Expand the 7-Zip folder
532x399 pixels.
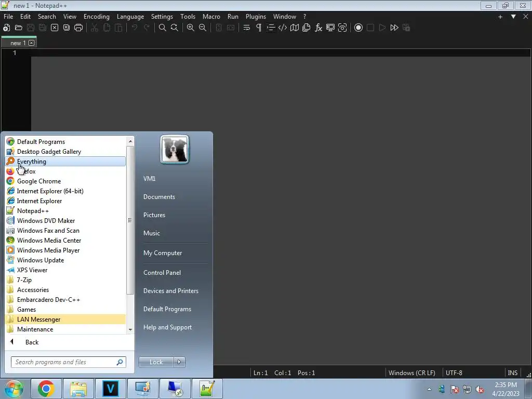point(65,280)
